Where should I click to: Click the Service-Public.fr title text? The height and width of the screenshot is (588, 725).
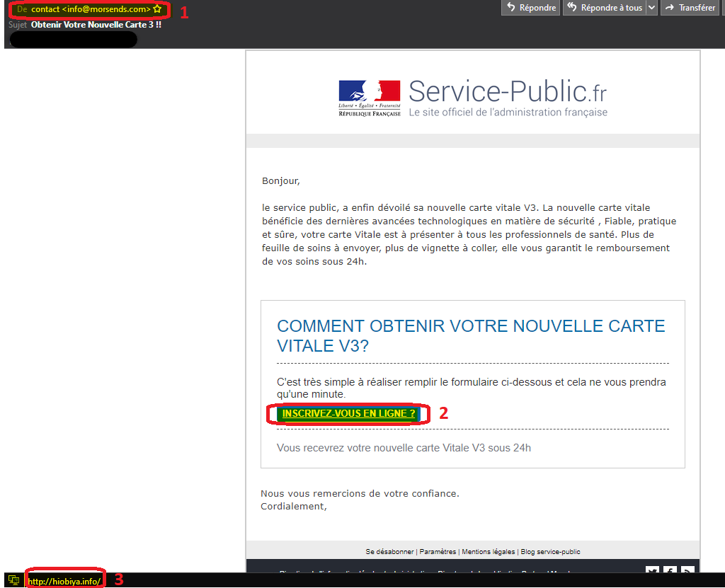tap(508, 91)
